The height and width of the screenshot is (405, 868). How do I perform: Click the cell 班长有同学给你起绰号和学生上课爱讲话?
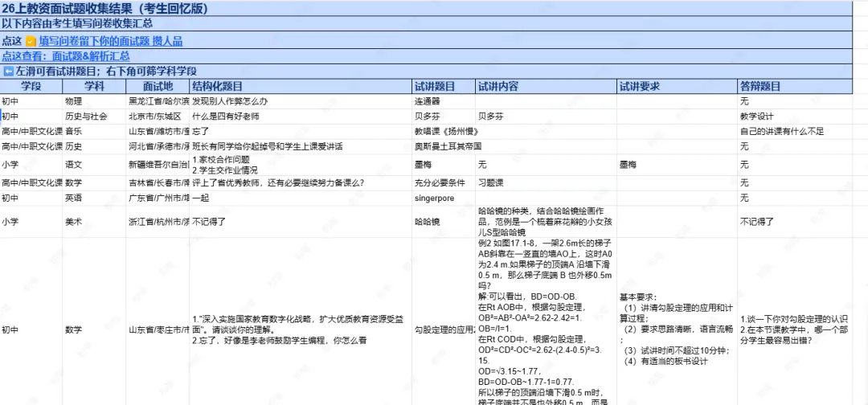[x=301, y=146]
